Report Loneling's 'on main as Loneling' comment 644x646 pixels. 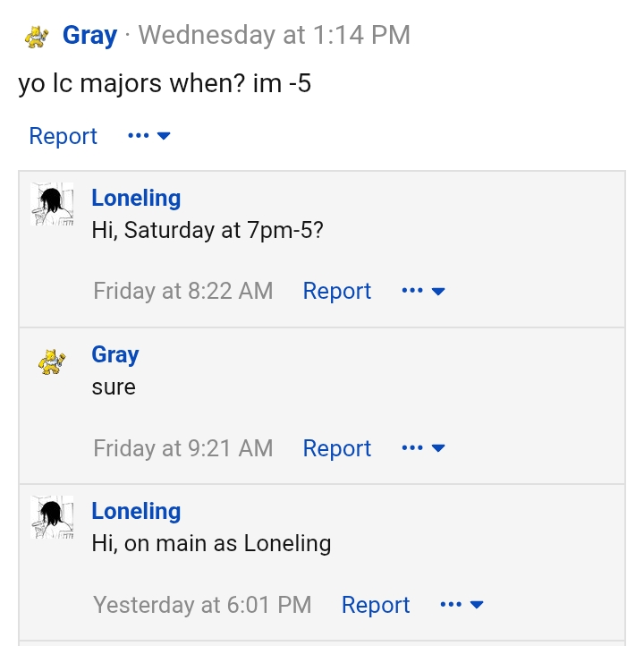click(376, 604)
